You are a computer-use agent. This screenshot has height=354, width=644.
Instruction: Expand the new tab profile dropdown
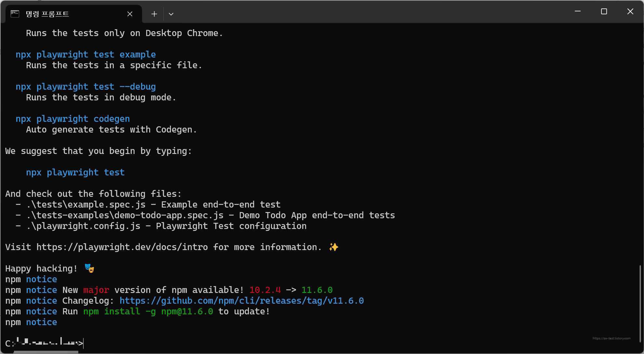point(171,14)
